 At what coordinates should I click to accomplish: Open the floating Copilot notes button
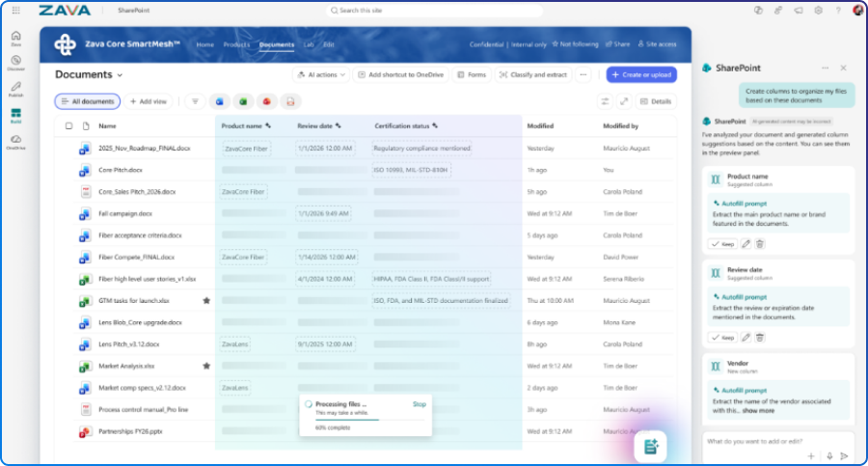[651, 447]
